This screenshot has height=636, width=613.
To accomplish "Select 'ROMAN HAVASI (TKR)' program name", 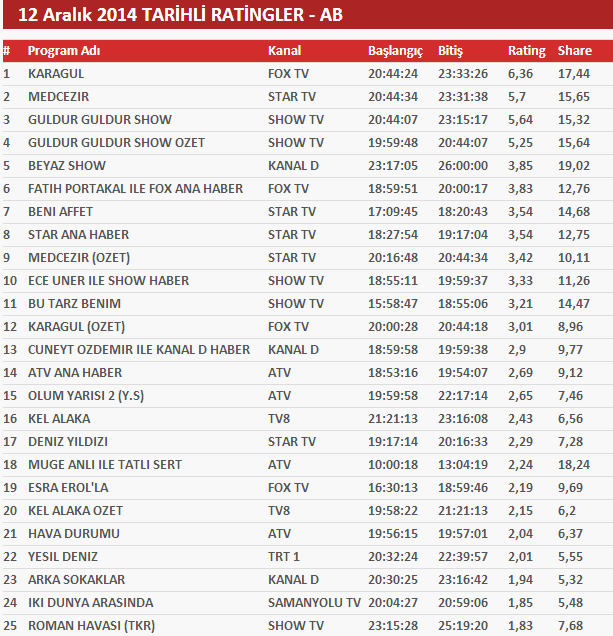I will 92,626.
